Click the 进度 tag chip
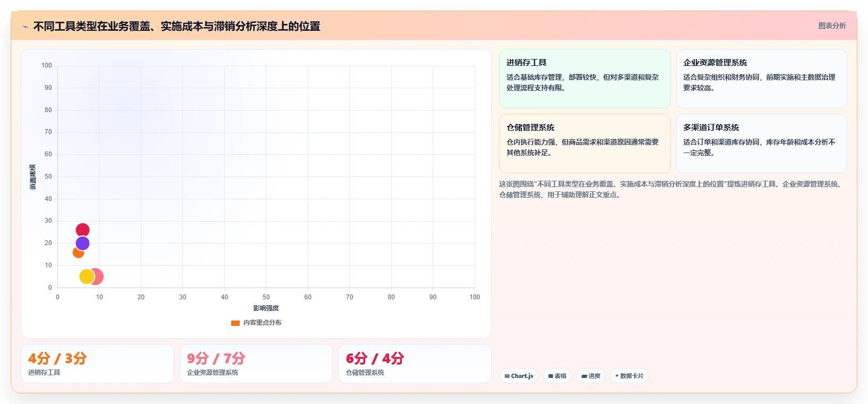 coord(591,376)
